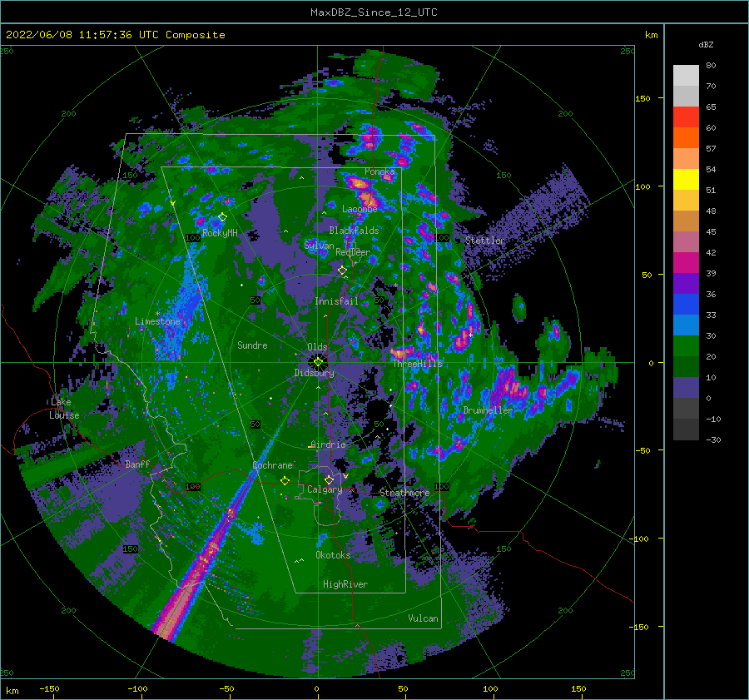Click the Stettler town label
The image size is (749, 700).
[485, 241]
